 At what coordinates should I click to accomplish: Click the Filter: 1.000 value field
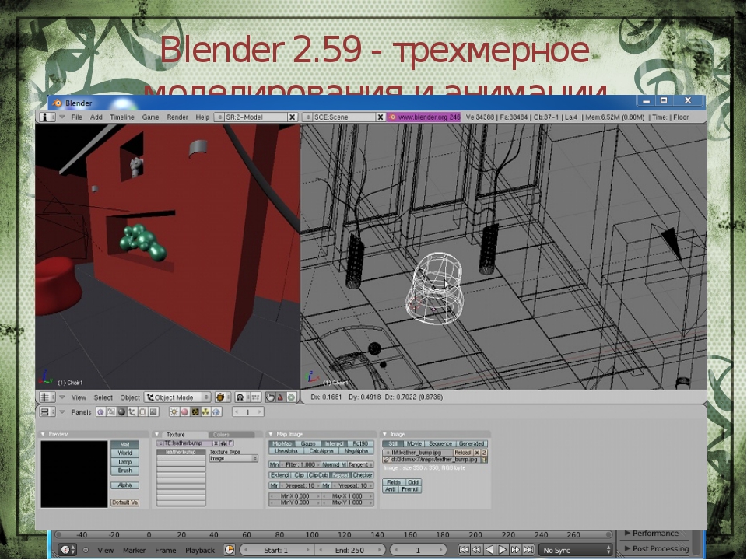point(300,464)
